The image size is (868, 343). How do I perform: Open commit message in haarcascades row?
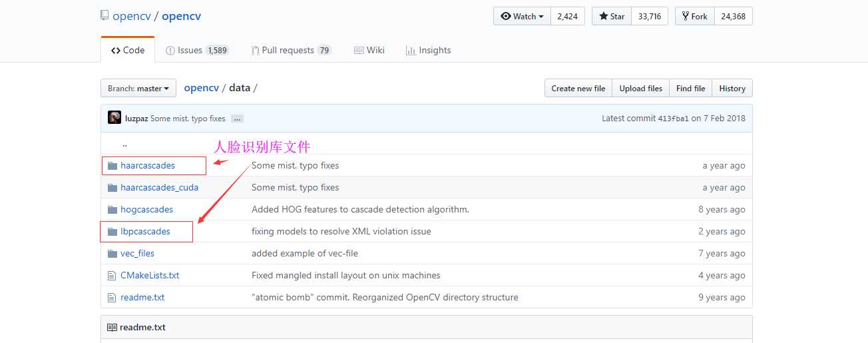[295, 165]
